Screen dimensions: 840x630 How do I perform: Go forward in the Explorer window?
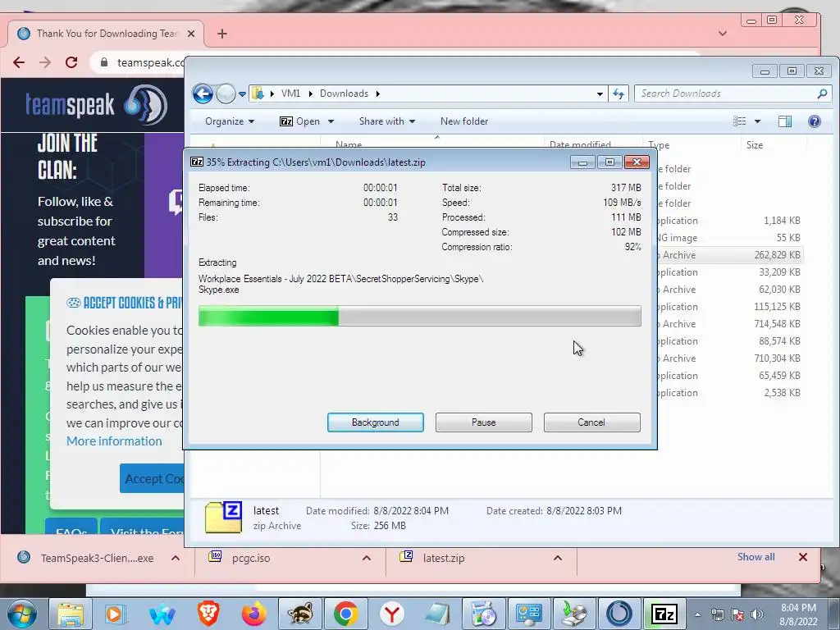(x=226, y=94)
